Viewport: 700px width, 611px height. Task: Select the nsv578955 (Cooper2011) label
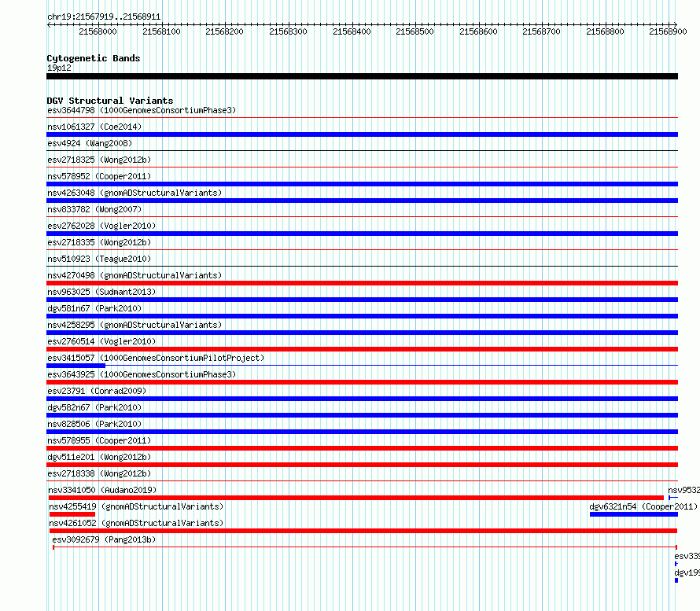[x=99, y=440]
